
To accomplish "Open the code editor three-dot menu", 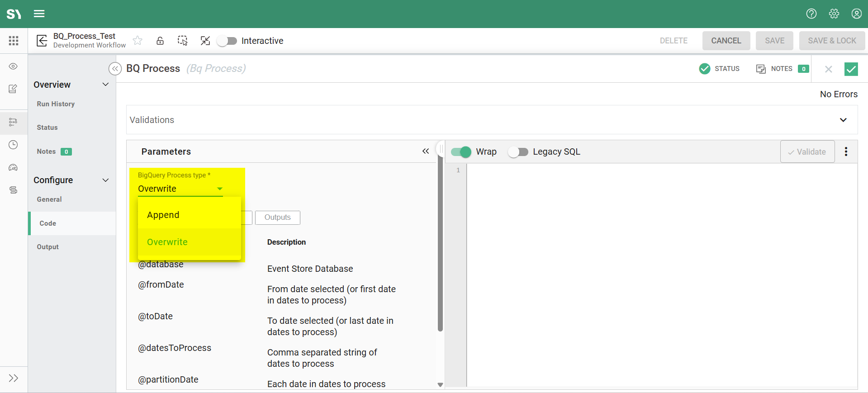I will pyautogui.click(x=846, y=152).
